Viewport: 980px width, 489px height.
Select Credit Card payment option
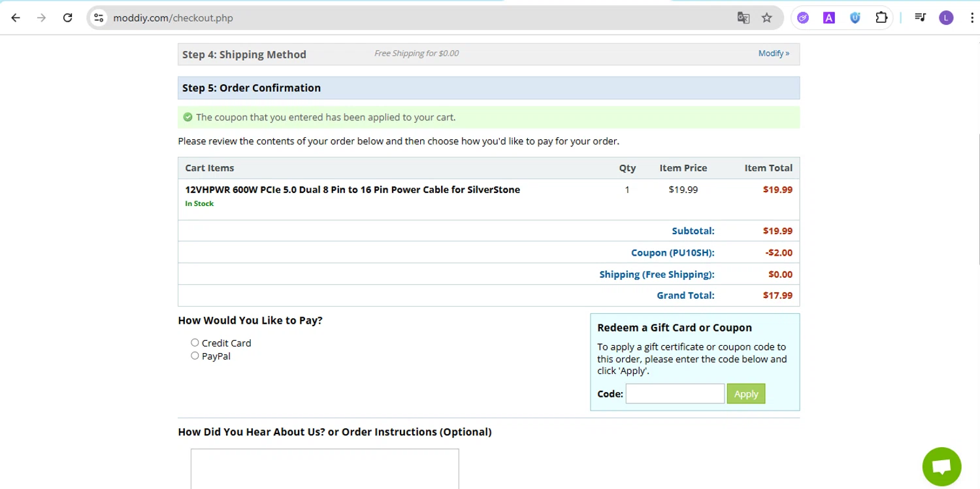pyautogui.click(x=195, y=343)
